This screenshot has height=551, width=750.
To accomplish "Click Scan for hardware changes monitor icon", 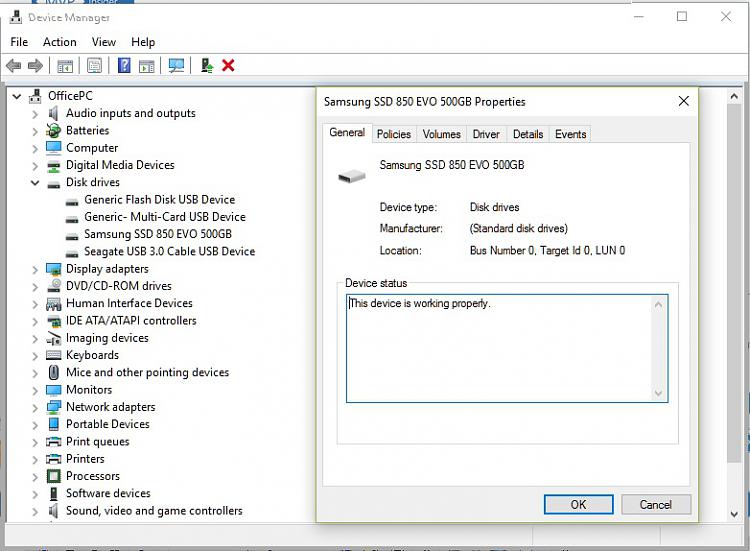I will (x=176, y=66).
